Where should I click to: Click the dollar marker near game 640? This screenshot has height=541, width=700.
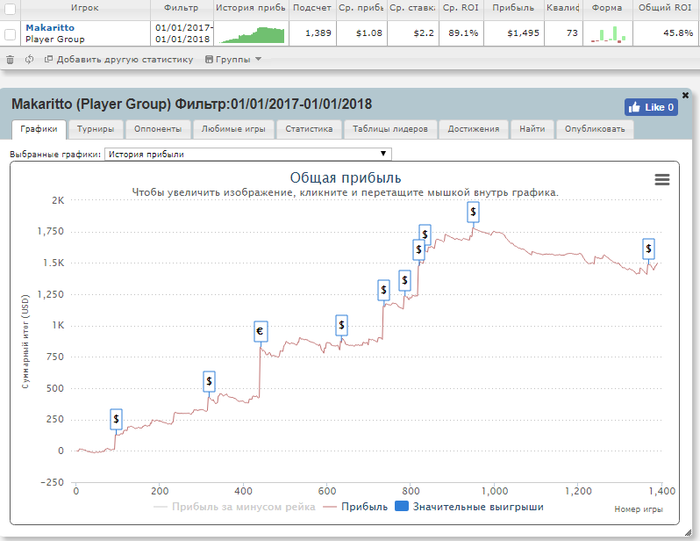pos(342,325)
